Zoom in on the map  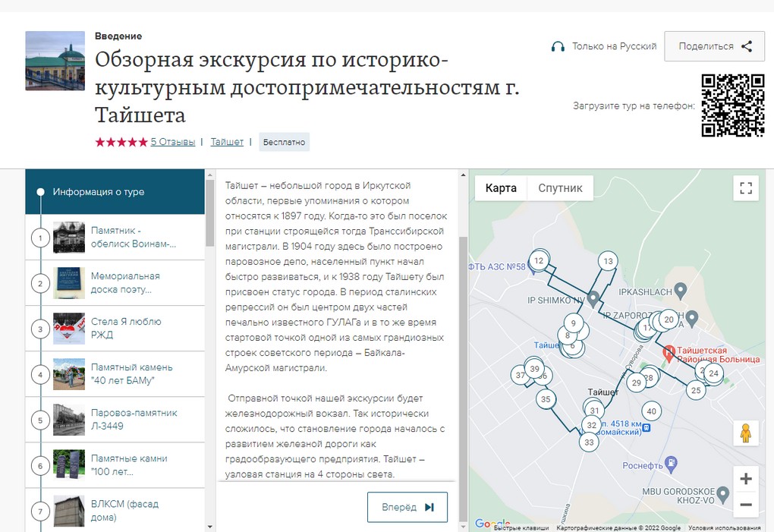point(746,479)
